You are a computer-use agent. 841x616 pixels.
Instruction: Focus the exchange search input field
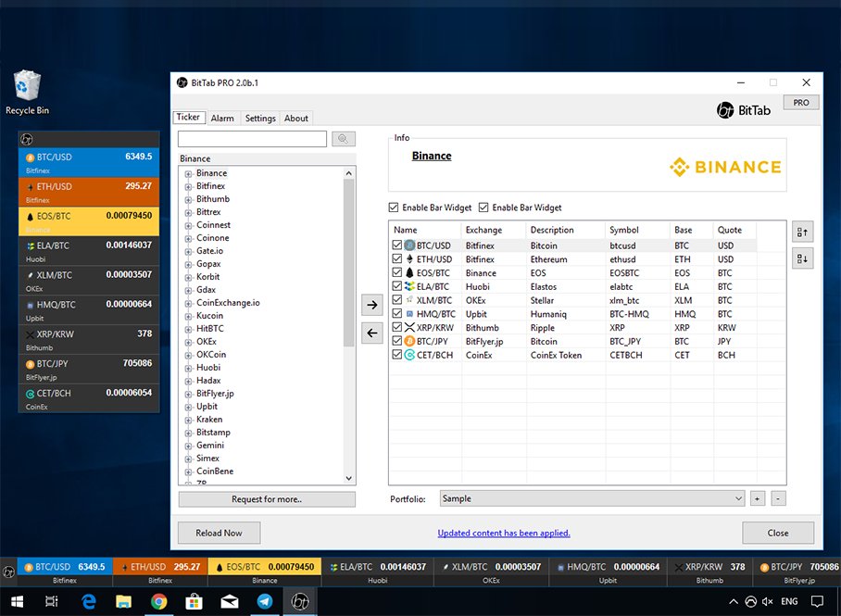[252, 139]
